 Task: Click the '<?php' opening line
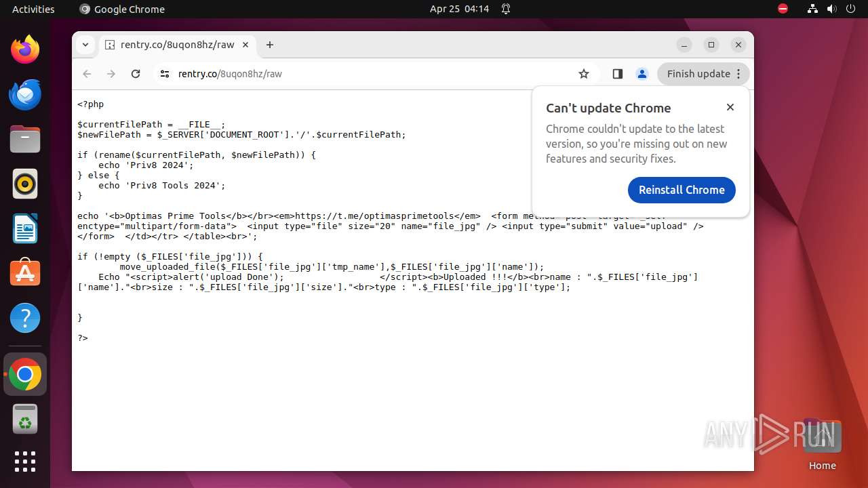click(x=91, y=104)
